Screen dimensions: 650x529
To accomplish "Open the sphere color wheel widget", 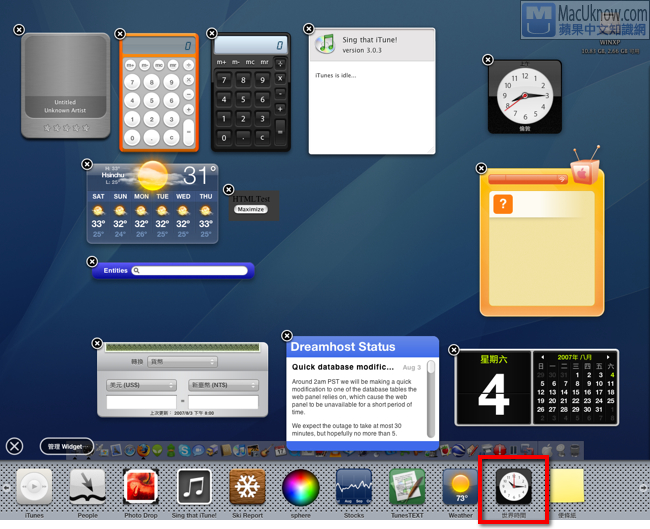I will point(301,488).
